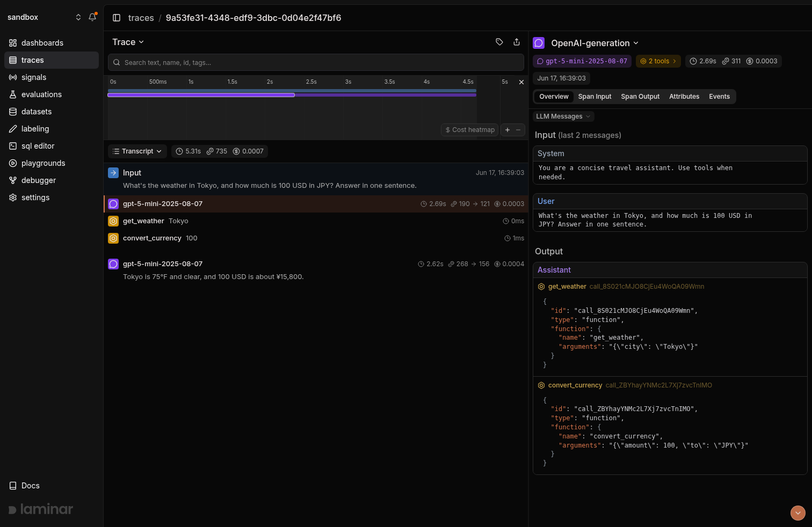The width and height of the screenshot is (812, 527).
Task: Open signals page in sidebar
Action: (52, 77)
